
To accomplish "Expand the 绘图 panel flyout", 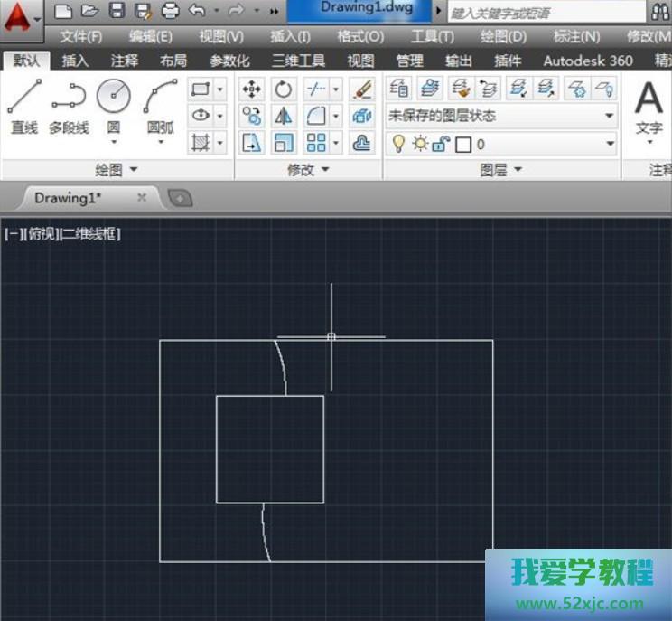I will [117, 169].
